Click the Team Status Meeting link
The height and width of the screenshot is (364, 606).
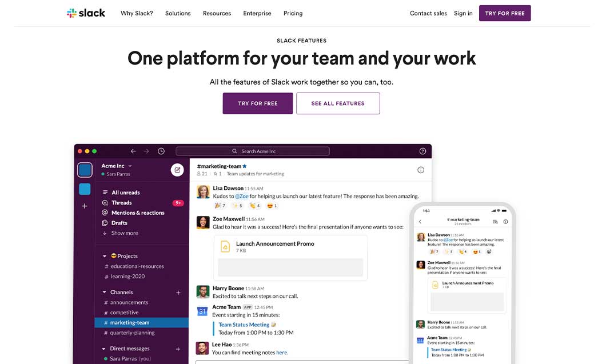[244, 325]
